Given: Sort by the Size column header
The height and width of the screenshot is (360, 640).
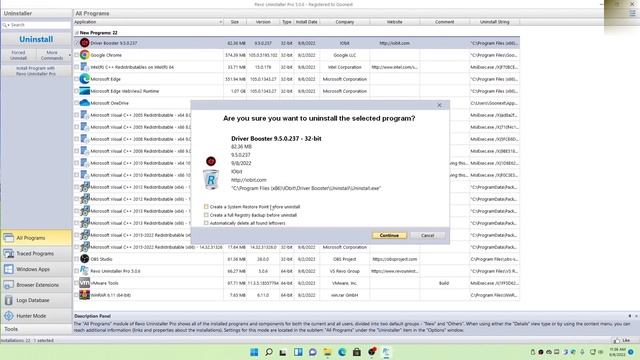Looking at the screenshot, I should [x=235, y=22].
